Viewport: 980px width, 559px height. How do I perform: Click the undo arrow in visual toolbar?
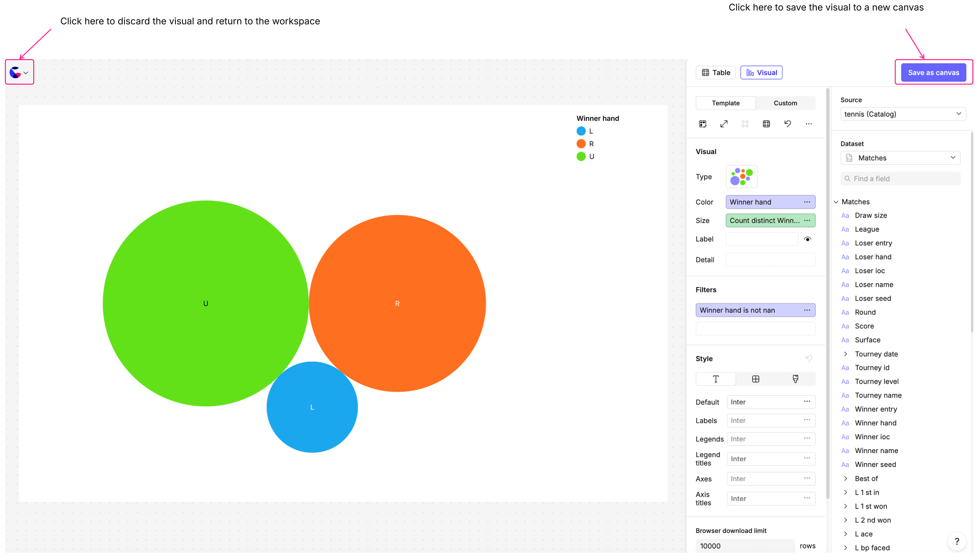[787, 124]
